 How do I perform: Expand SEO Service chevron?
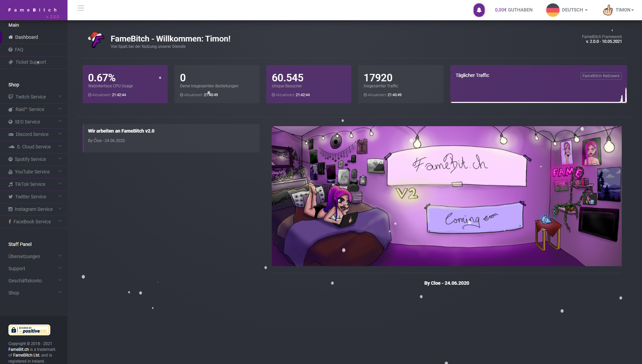[x=60, y=121]
